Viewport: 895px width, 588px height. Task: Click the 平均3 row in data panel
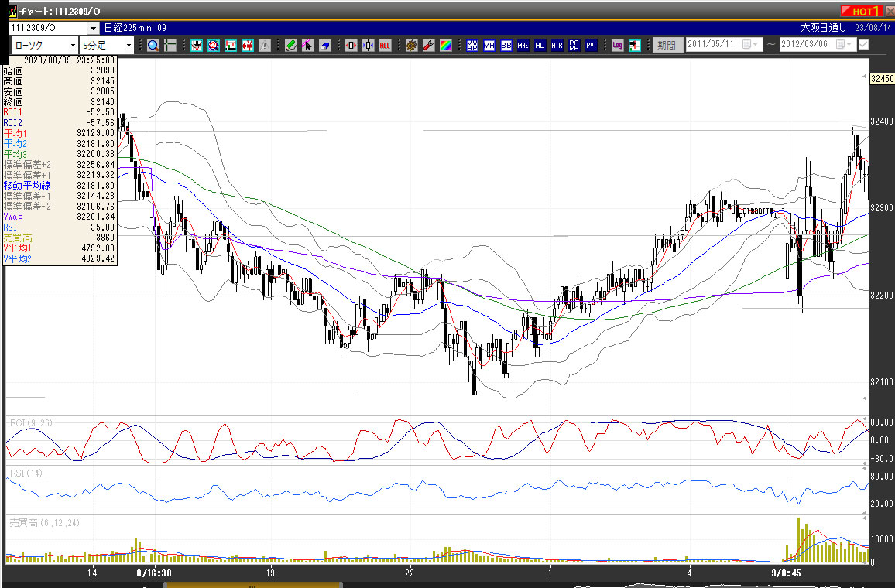pos(60,154)
